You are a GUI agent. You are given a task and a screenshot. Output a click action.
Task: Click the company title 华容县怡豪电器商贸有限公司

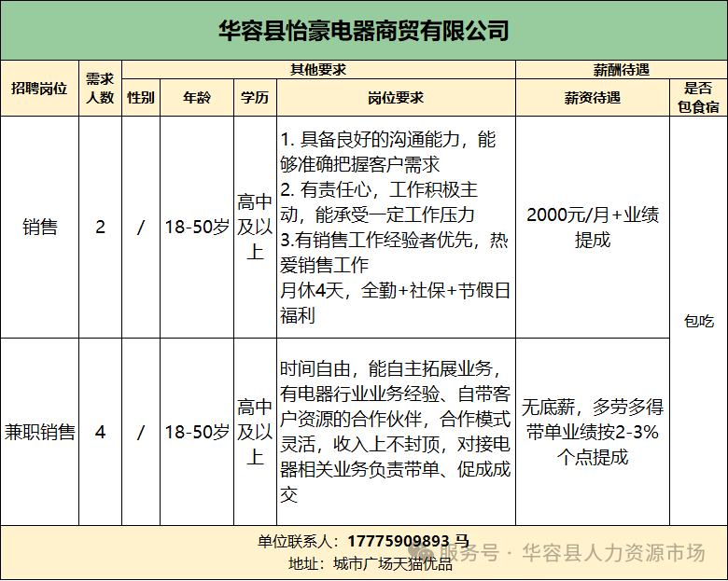point(364,31)
